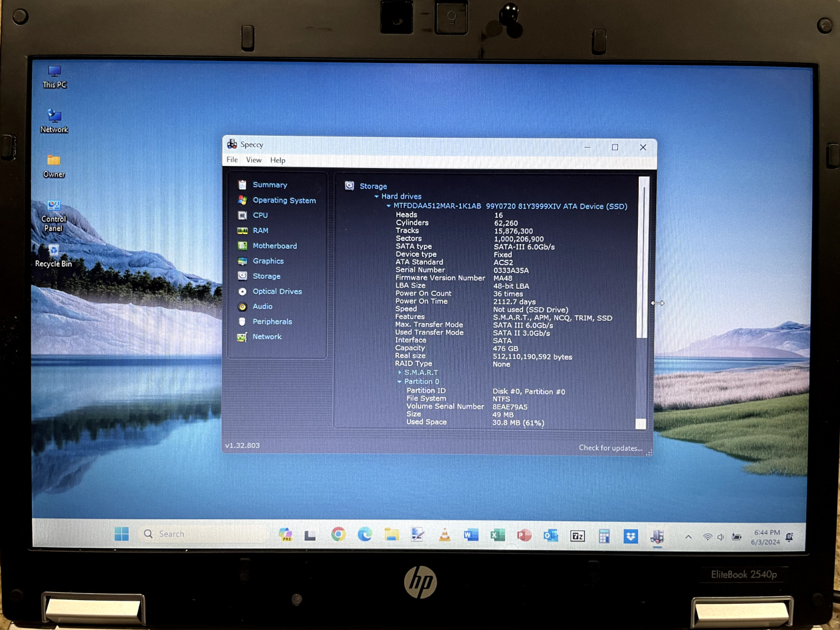Click the Firmware Version Number value MA48

coord(502,278)
